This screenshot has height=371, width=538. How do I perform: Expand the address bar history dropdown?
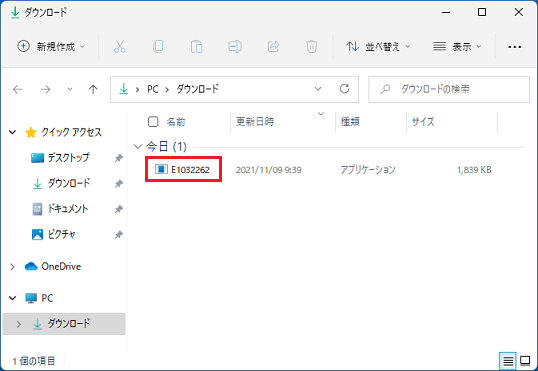coord(318,89)
